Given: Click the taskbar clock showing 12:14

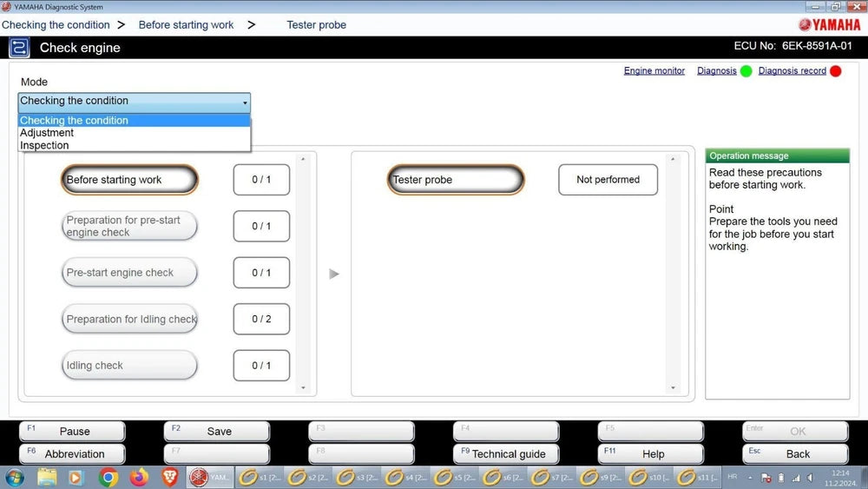Looking at the screenshot, I should (839, 478).
